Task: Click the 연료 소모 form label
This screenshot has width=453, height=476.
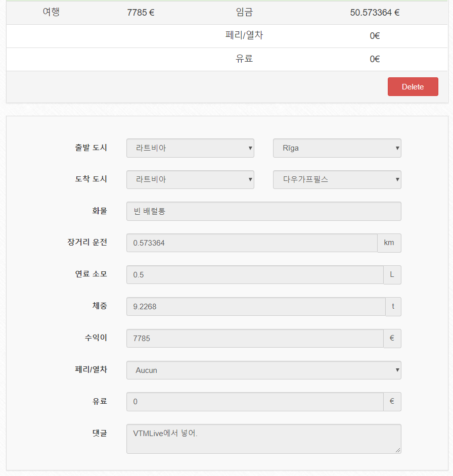Action: click(91, 274)
